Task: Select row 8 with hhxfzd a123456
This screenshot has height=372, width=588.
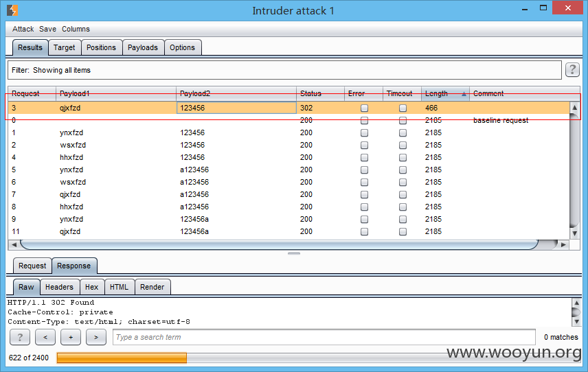Action: click(289, 207)
